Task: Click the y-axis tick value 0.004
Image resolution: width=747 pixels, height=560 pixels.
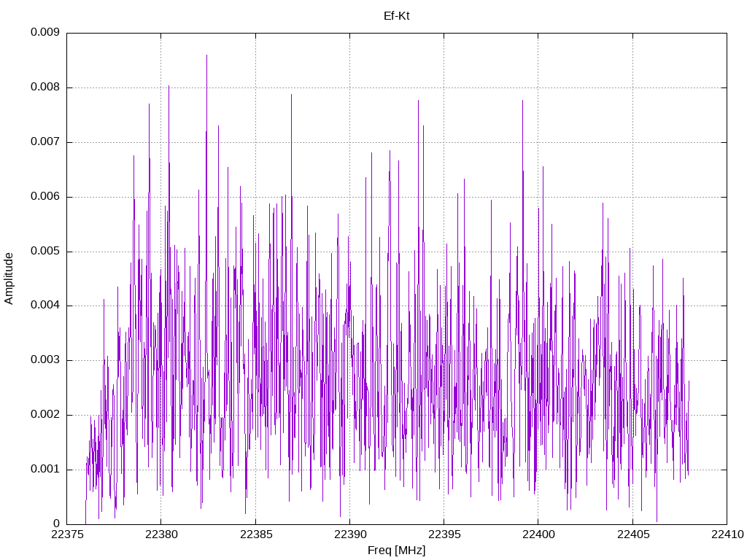Action: [x=45, y=306]
